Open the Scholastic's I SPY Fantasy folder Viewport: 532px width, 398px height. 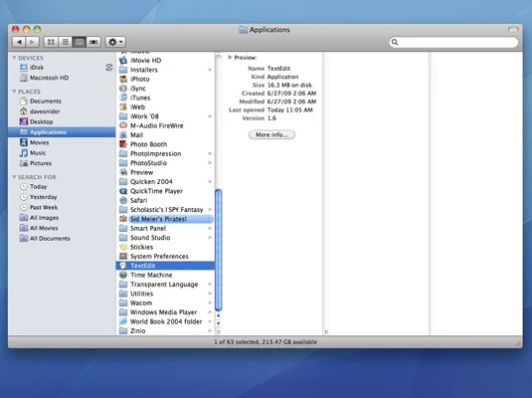(x=166, y=210)
